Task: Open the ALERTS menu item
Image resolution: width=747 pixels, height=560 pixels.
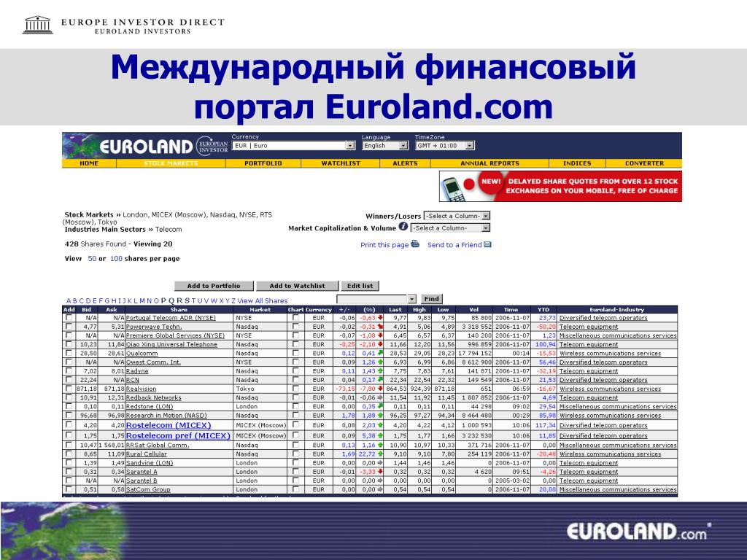Action: (405, 163)
